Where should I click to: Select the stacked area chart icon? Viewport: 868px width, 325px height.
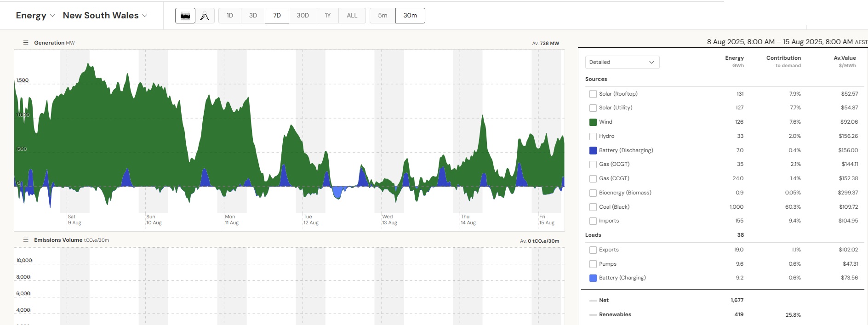coord(185,16)
